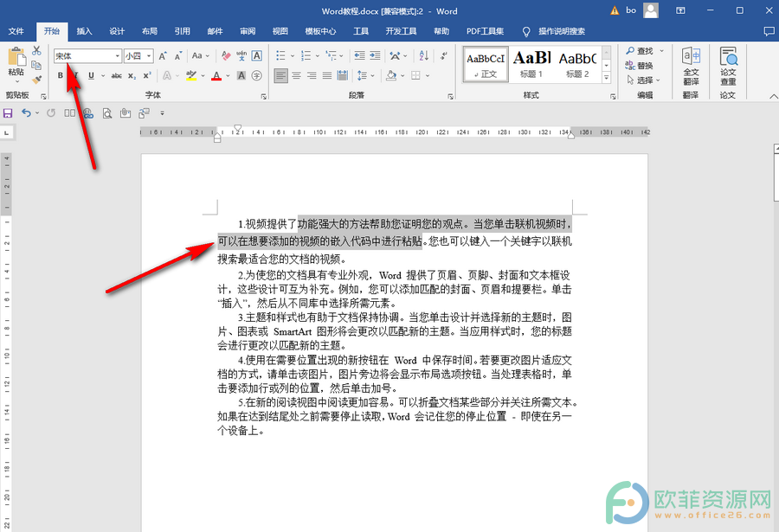
Task: Justify the paragraph text
Action: [x=327, y=75]
